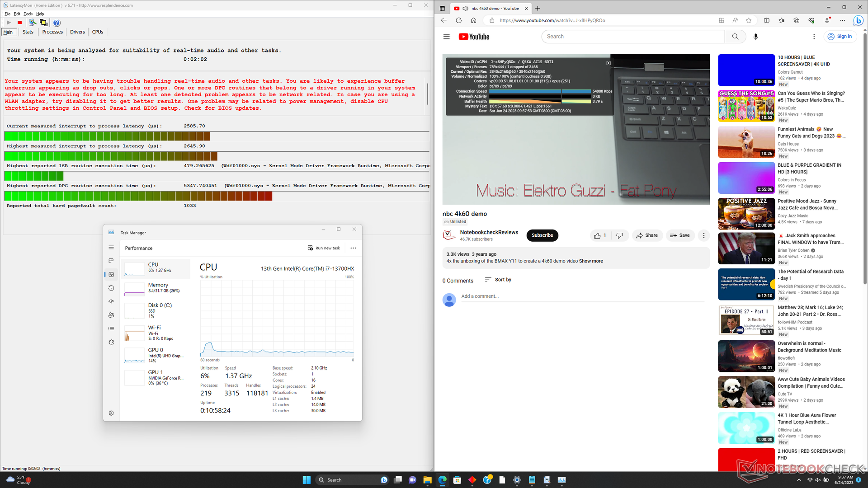The image size is (868, 488).
Task: Open Task Manager Services puzzle icon
Action: point(111,343)
